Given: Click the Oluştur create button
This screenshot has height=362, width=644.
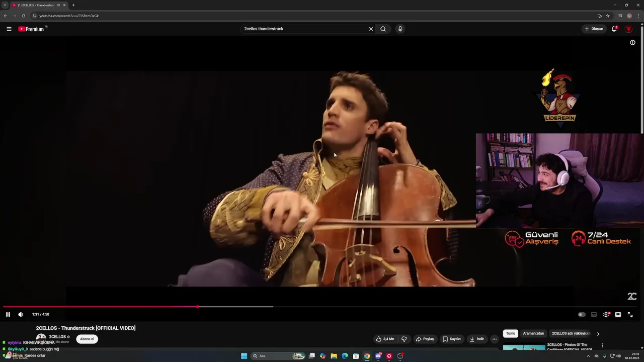Looking at the screenshot, I should [594, 29].
